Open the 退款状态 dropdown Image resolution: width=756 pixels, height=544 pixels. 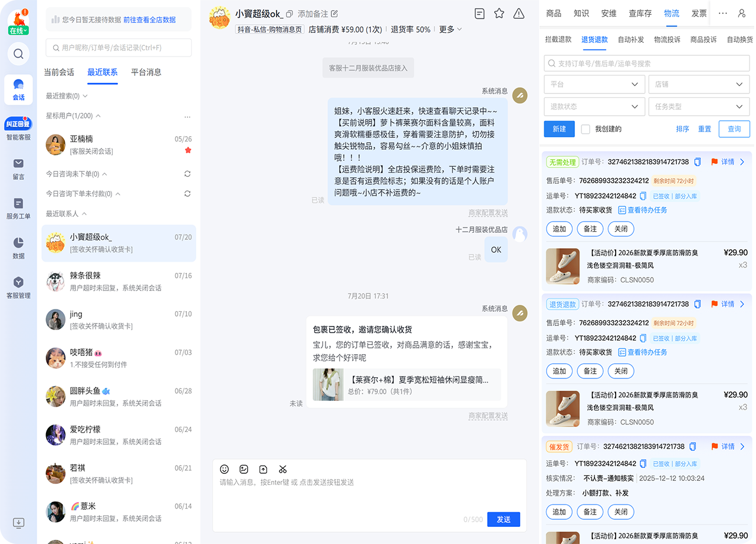[594, 107]
